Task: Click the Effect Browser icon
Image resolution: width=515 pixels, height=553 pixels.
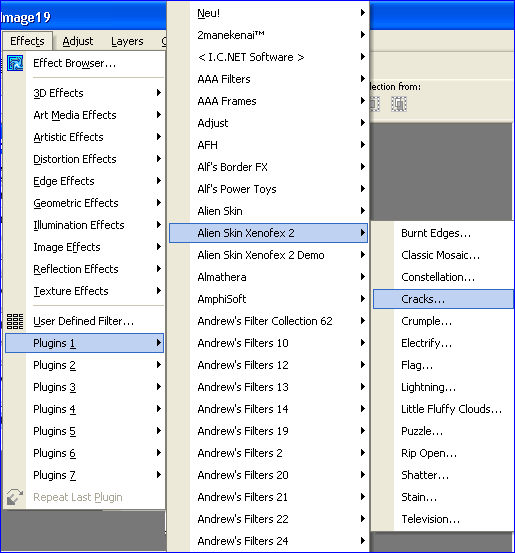Action: coord(15,63)
